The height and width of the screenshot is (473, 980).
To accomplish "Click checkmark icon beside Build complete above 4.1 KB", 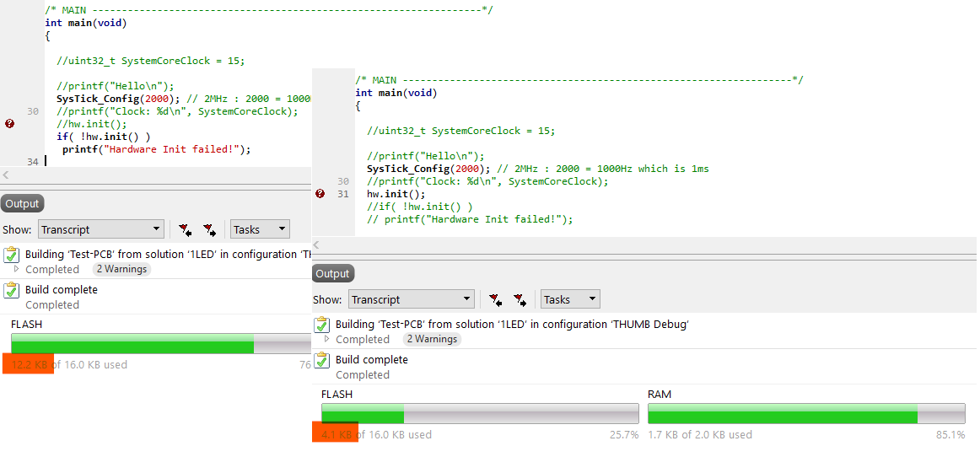I will pyautogui.click(x=321, y=361).
